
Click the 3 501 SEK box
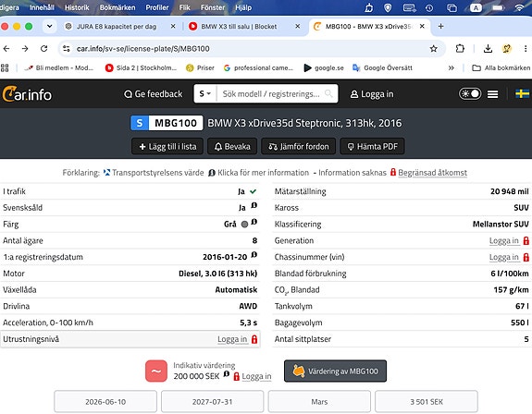click(x=427, y=402)
